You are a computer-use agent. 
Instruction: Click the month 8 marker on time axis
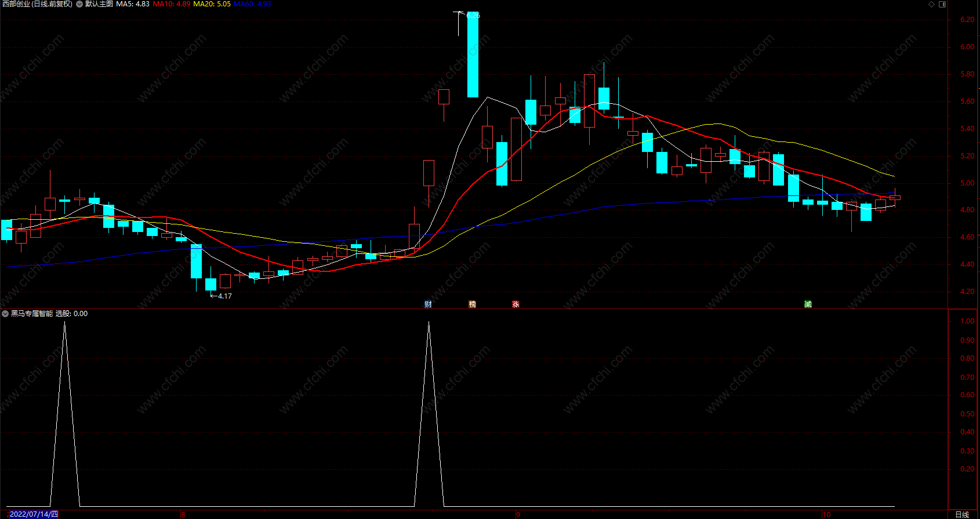point(183,514)
